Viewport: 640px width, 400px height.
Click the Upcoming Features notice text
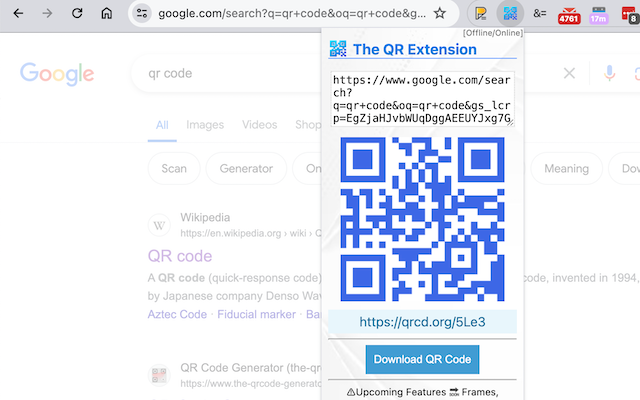coord(422,392)
